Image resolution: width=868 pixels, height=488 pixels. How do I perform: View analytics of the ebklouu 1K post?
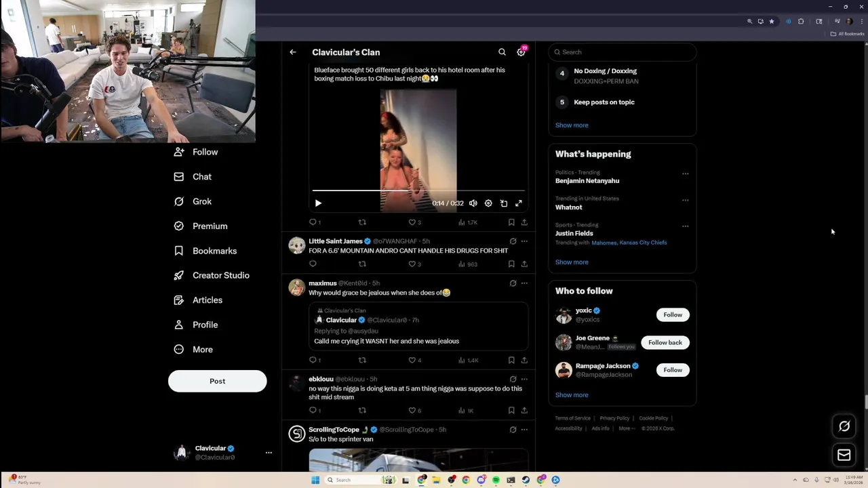pyautogui.click(x=467, y=411)
